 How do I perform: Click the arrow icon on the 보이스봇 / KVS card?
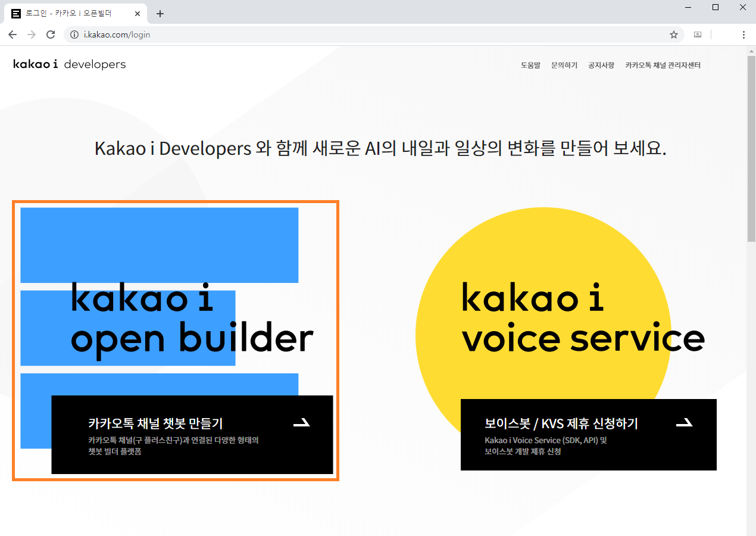(x=685, y=423)
